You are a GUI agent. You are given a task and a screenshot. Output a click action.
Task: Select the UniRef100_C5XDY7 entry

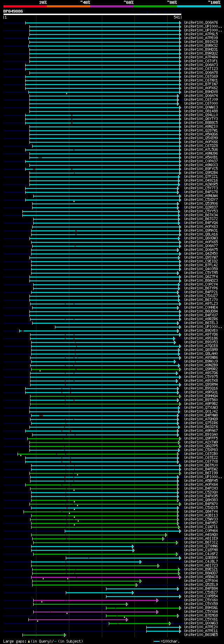click(201, 200)
